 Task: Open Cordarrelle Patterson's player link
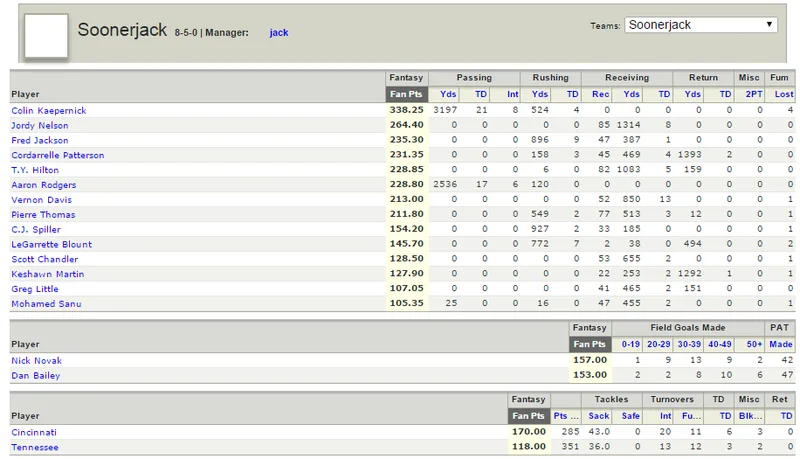pos(58,155)
